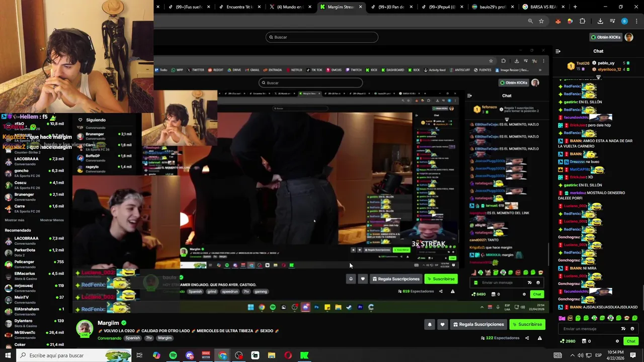Bookmark this page with the star icon
Viewport: 644px width, 362px height.
click(541, 21)
